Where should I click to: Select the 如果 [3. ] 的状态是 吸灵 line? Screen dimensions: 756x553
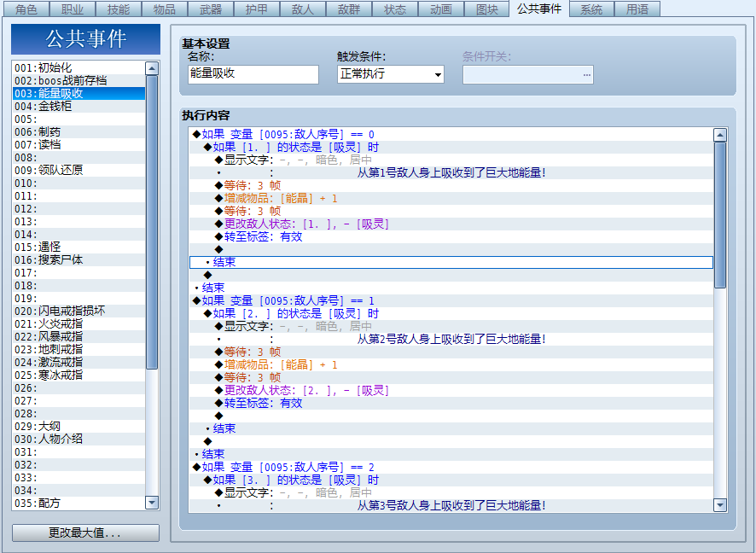click(451, 480)
